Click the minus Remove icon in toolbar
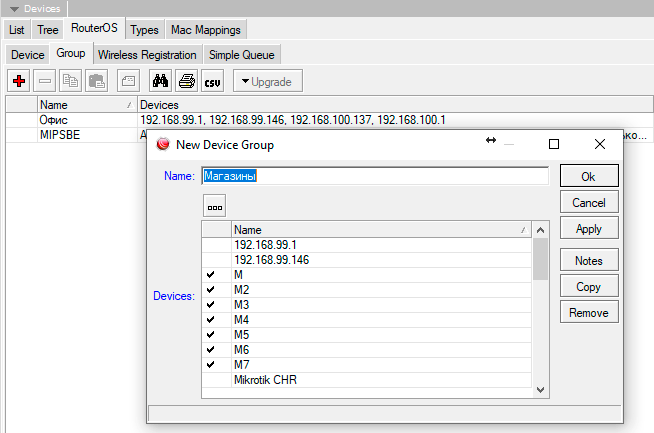This screenshot has height=433, width=654. pyautogui.click(x=45, y=81)
